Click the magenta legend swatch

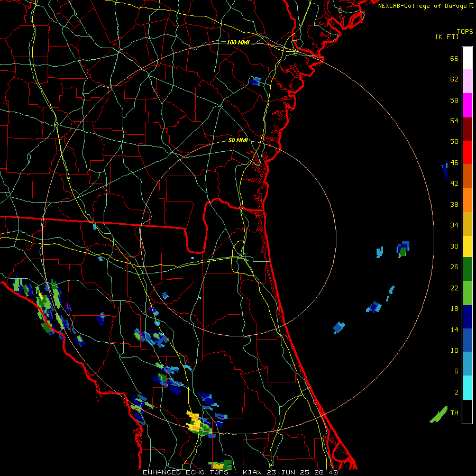(x=467, y=105)
